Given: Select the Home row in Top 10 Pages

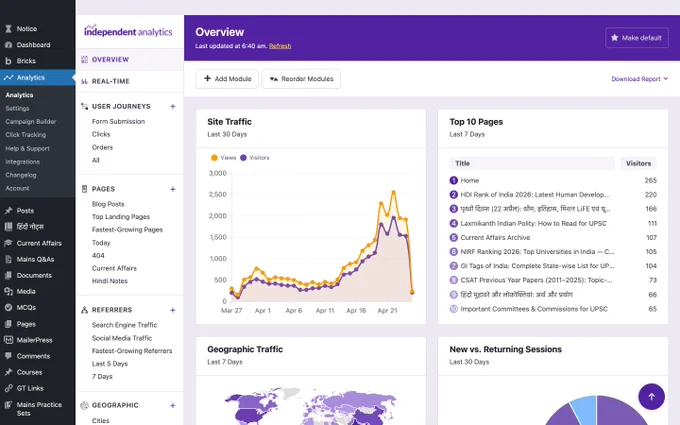Looking at the screenshot, I should (x=553, y=180).
